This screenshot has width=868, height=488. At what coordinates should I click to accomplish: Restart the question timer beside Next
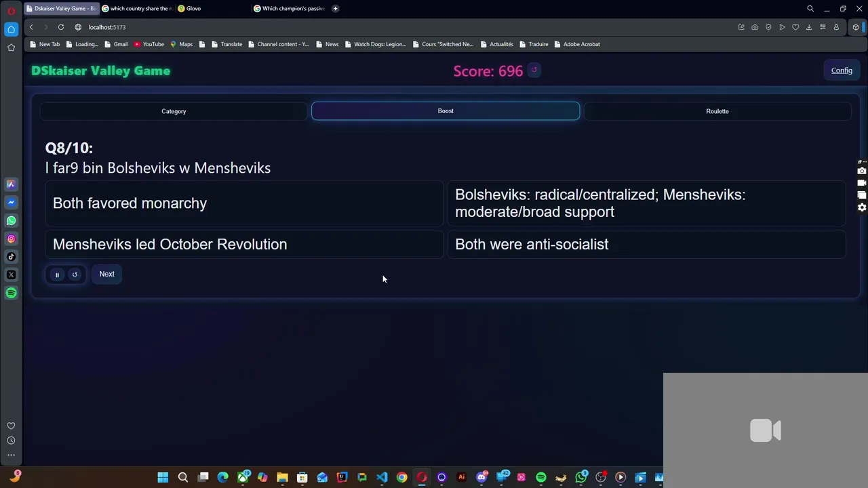coord(75,274)
